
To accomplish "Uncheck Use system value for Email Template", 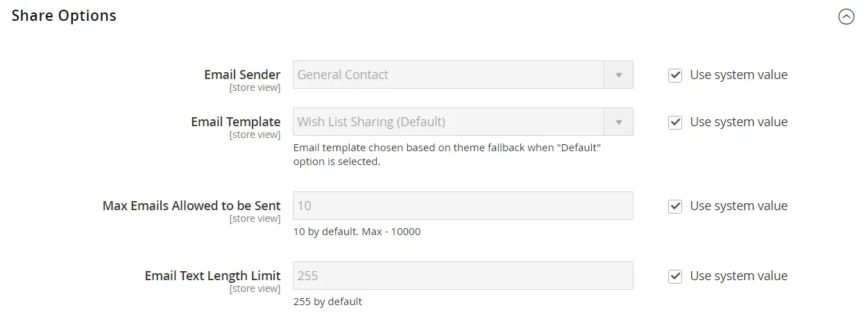I will pyautogui.click(x=675, y=122).
